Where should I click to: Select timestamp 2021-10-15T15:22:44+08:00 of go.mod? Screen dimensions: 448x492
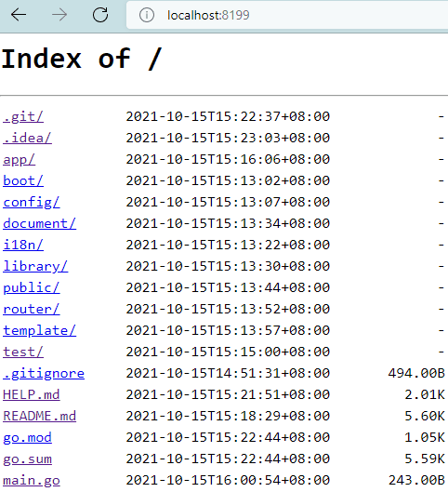228,438
